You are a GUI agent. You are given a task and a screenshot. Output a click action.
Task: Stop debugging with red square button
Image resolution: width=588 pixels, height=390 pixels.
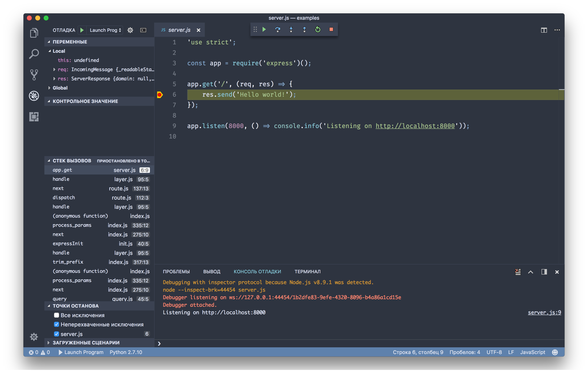point(331,30)
